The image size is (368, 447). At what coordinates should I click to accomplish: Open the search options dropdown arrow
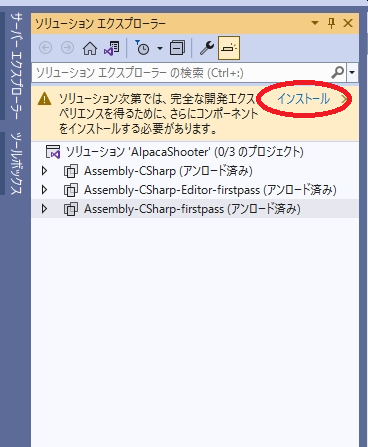tap(352, 72)
